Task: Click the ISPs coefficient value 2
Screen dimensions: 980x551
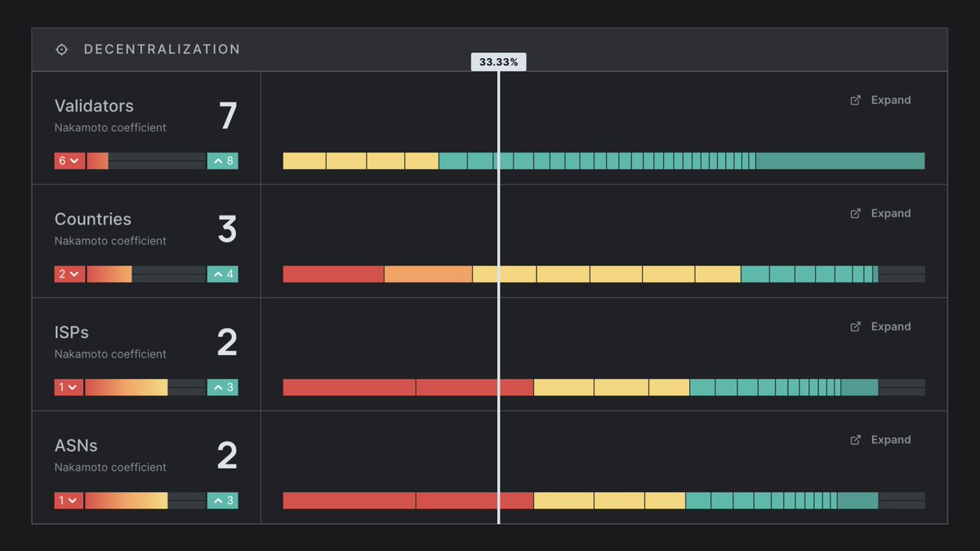Action: tap(228, 343)
